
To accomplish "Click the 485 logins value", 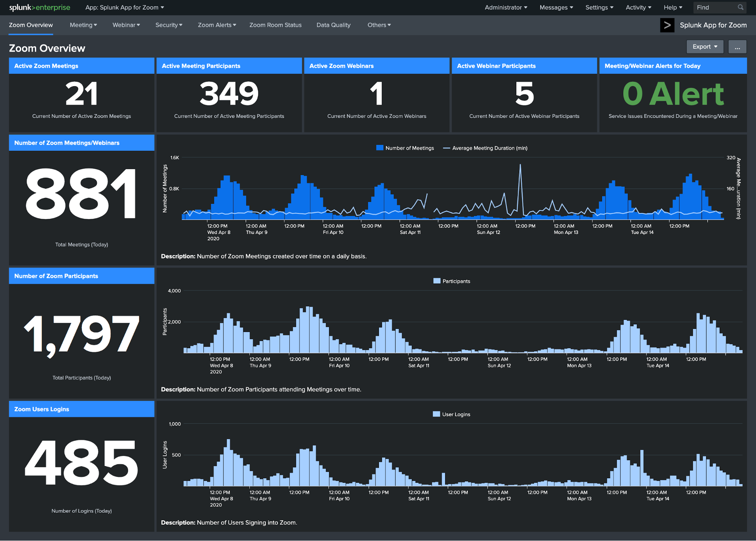I will (x=82, y=463).
